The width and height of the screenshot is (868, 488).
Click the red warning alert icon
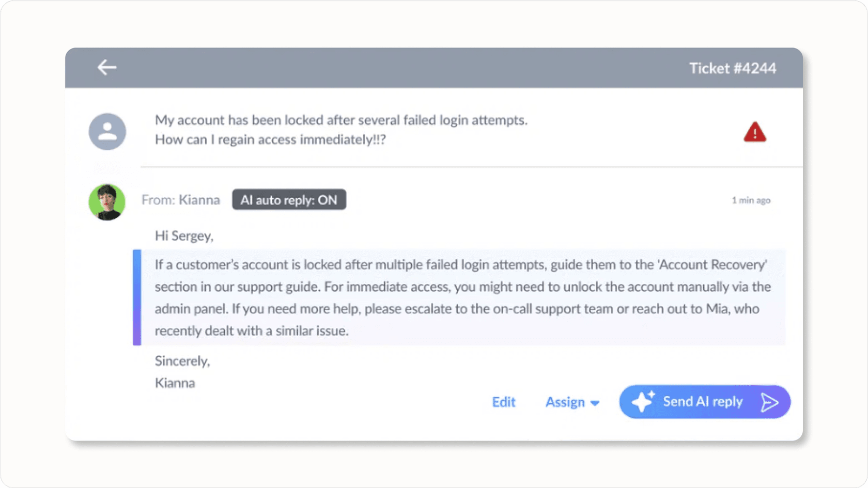tap(755, 132)
